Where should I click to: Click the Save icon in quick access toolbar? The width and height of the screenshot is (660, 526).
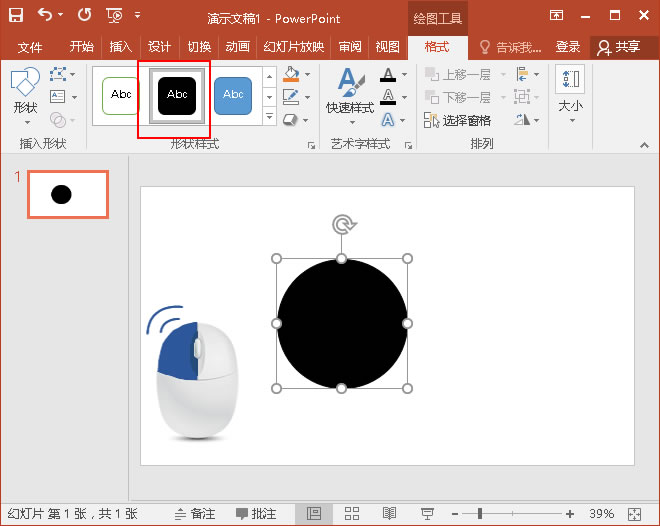(16, 15)
